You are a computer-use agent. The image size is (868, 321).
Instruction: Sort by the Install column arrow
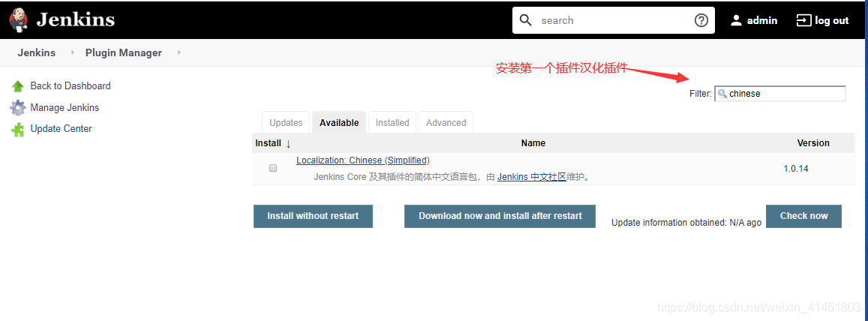click(x=288, y=143)
